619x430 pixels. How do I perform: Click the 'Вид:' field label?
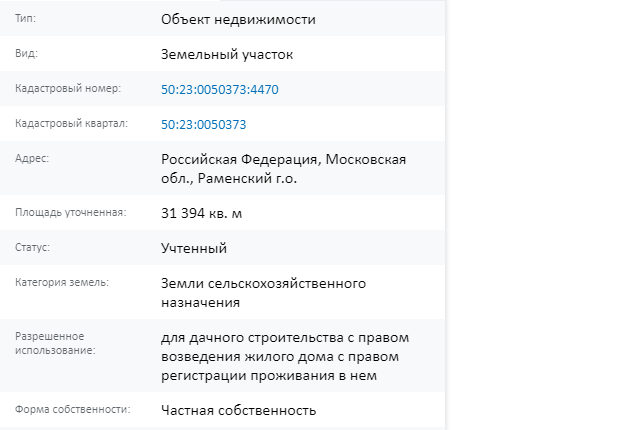(x=26, y=53)
